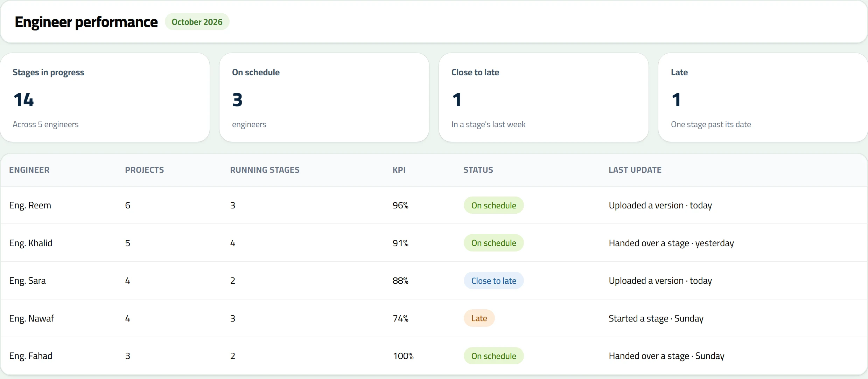Click Eng. Khalid's projects count 5
Image resolution: width=868 pixels, height=379 pixels.
click(x=127, y=243)
